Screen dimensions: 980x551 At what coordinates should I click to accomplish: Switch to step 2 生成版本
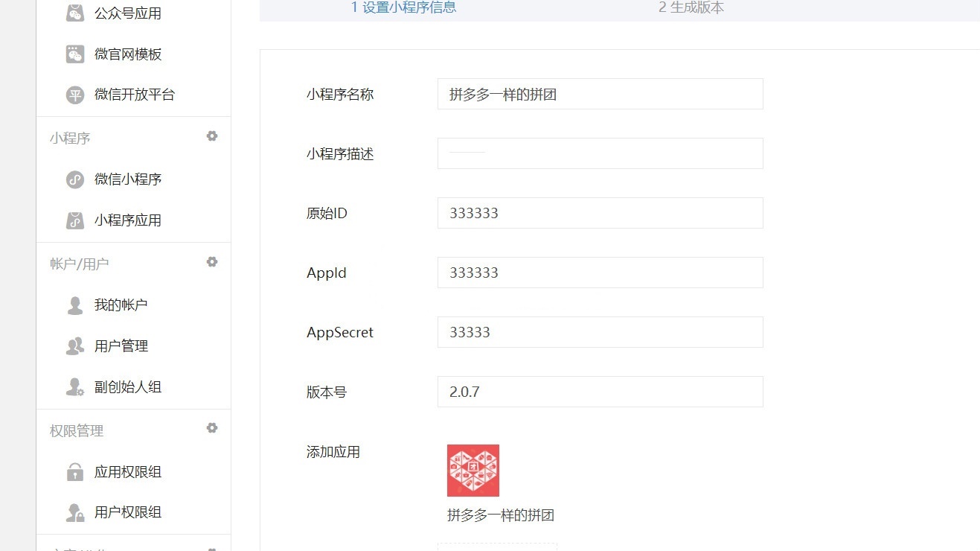(691, 8)
